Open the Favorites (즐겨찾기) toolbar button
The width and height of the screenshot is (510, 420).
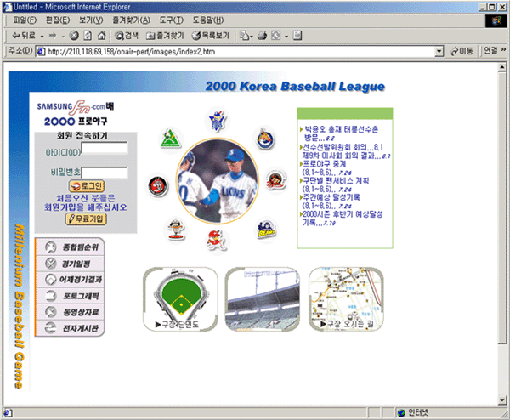165,36
